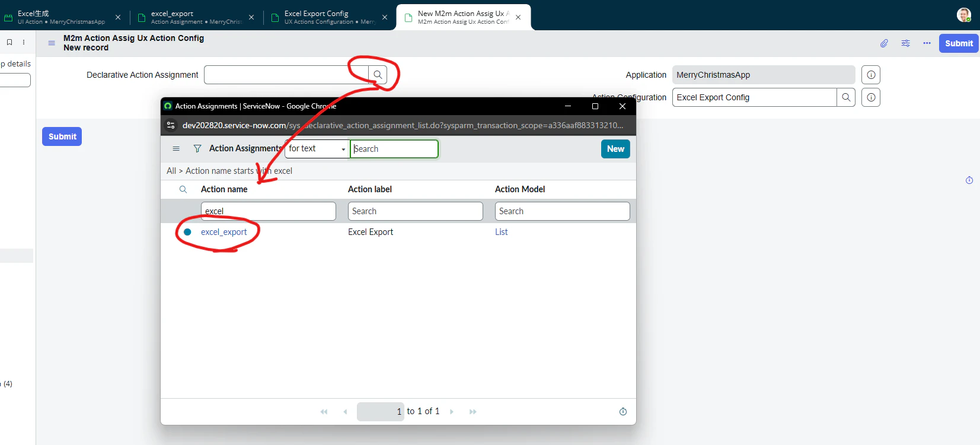
Task: Sort by the Action label column header
Action: 370,189
